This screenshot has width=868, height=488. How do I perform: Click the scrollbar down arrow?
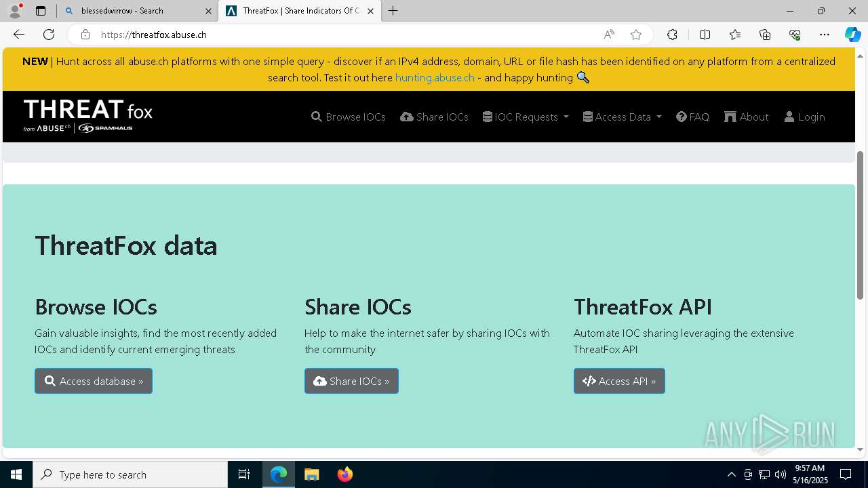pos(861,449)
